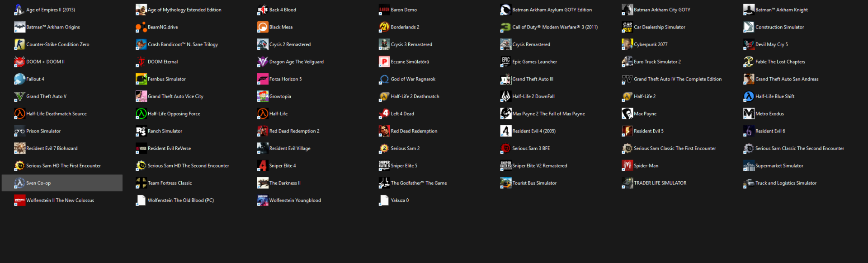Screen dimensions: 868x263
Task: Select the Metro Exodus icon
Action: (749, 113)
